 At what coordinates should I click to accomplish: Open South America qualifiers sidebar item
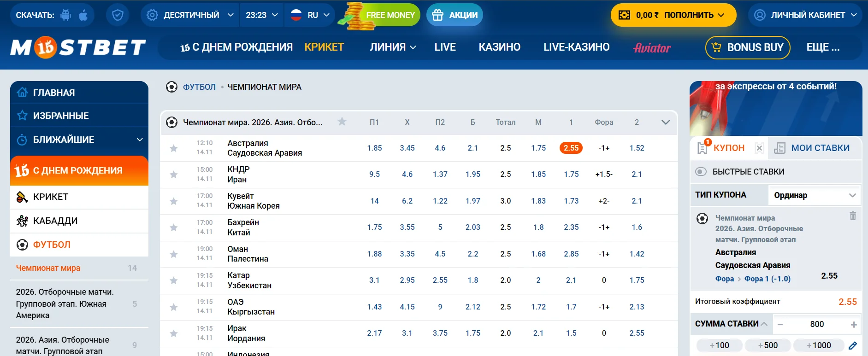[79, 304]
